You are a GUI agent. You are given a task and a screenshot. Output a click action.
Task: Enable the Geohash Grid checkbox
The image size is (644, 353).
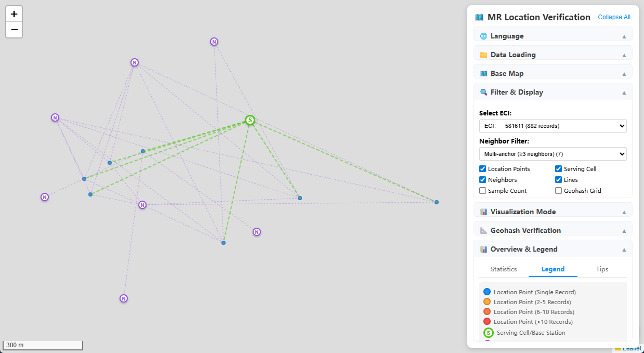click(558, 191)
